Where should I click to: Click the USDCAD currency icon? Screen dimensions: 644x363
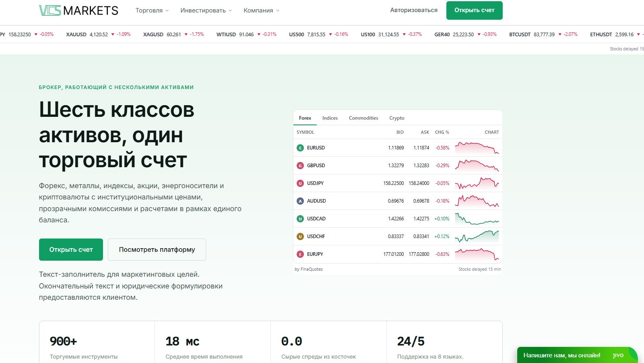pos(300,219)
